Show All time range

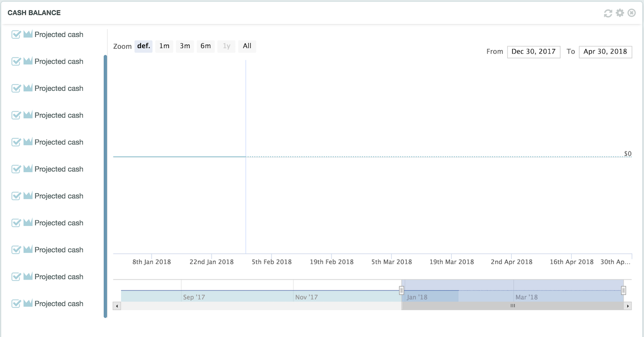pyautogui.click(x=247, y=46)
